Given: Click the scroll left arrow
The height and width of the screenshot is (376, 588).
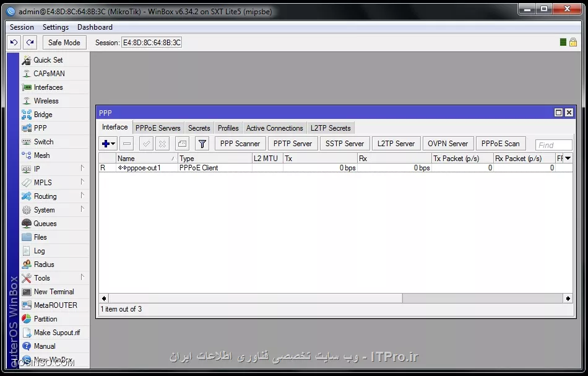Looking at the screenshot, I should coord(104,299).
